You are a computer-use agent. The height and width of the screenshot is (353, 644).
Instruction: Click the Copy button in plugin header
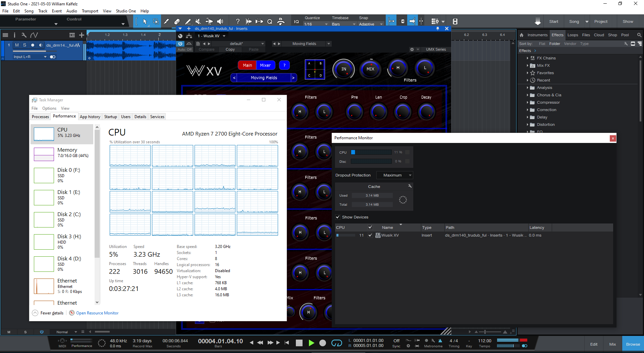pos(230,49)
